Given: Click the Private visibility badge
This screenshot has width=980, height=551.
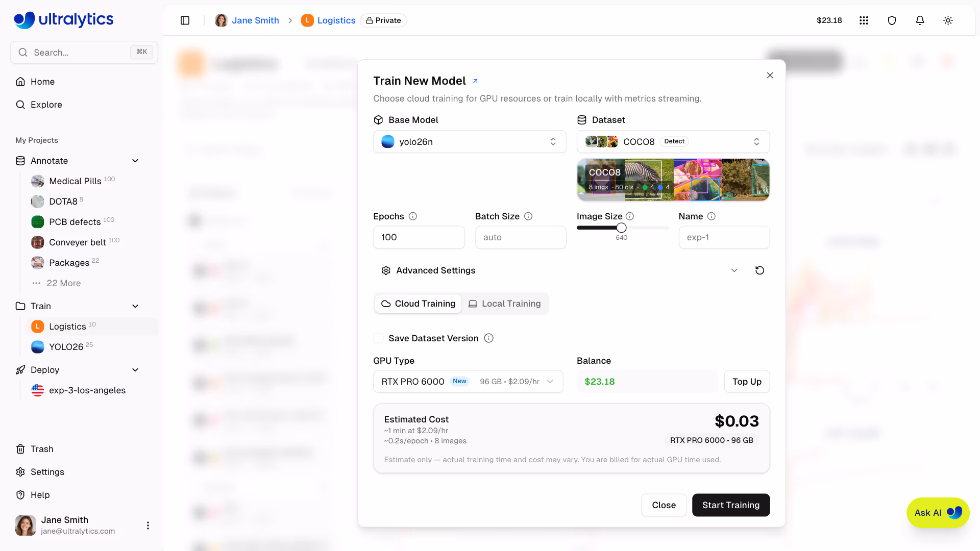Looking at the screenshot, I should (x=383, y=20).
